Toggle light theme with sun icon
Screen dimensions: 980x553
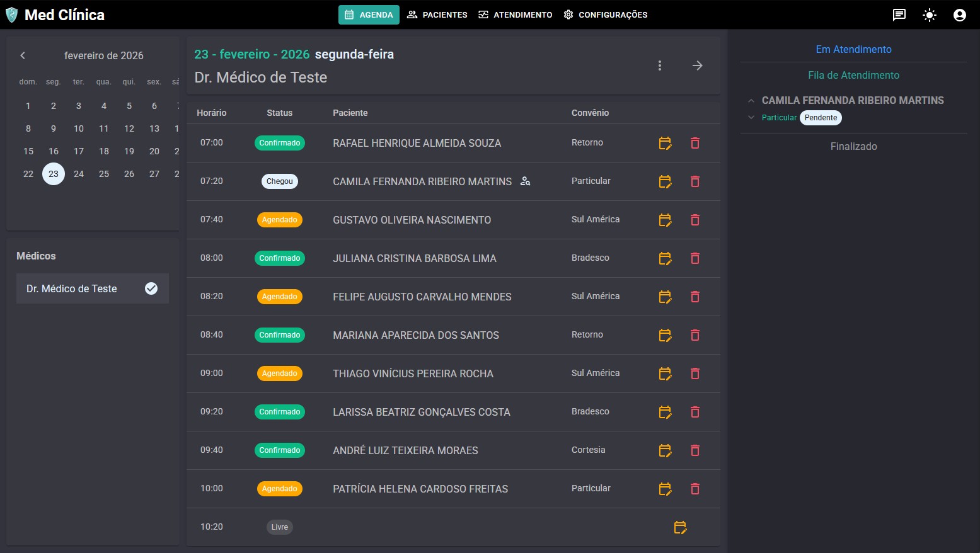(930, 15)
